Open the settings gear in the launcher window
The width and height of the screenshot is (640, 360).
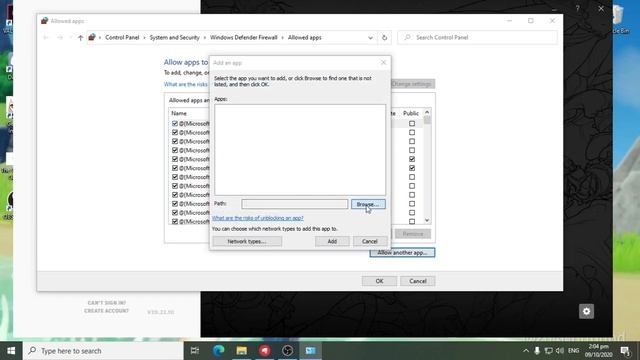(587, 311)
